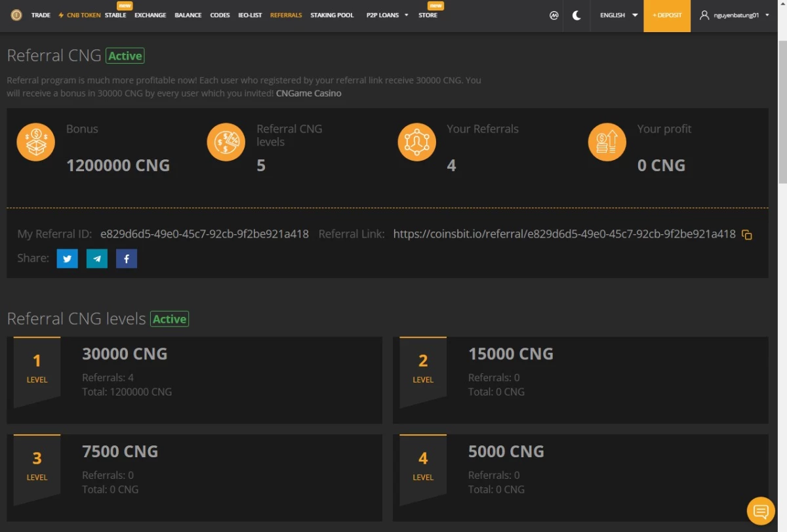Click the 1200000 CNG bonus value
The image size is (787, 532).
tap(118, 165)
